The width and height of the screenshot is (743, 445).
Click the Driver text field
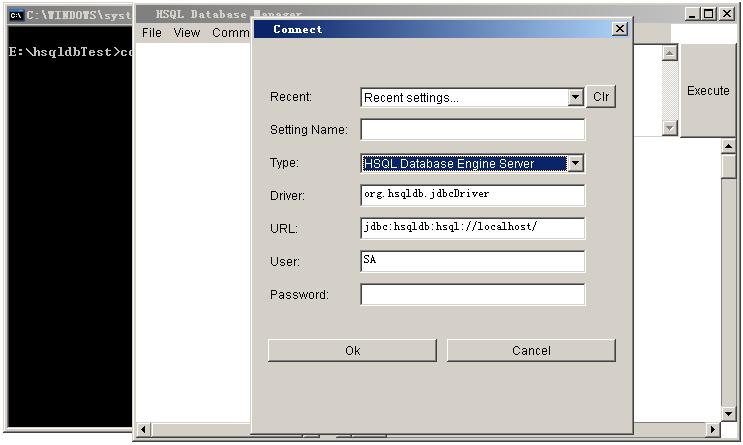pyautogui.click(x=472, y=195)
